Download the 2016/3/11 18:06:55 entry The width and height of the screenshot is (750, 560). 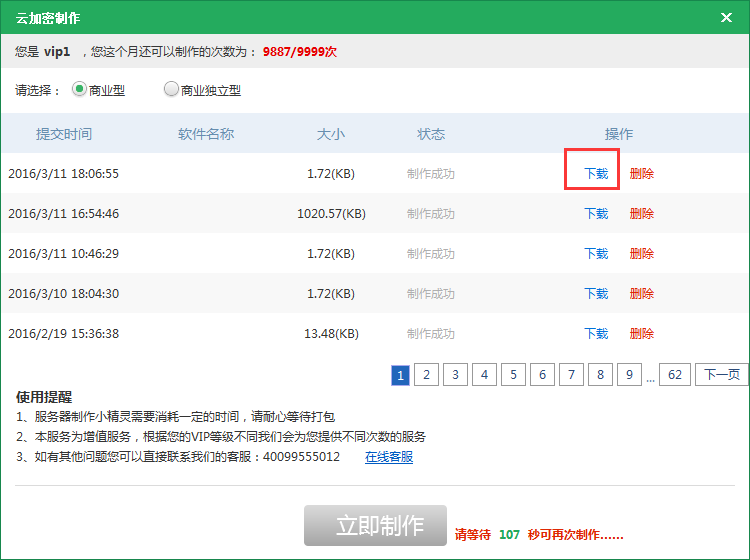596,174
